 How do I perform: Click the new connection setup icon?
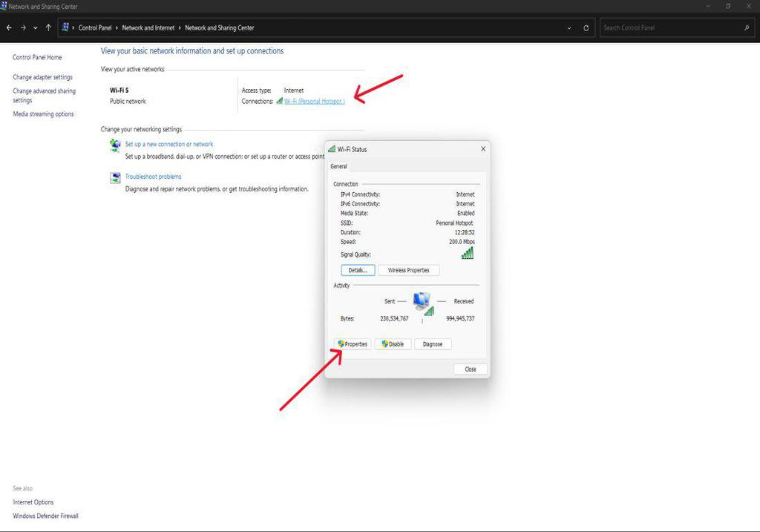point(115,145)
